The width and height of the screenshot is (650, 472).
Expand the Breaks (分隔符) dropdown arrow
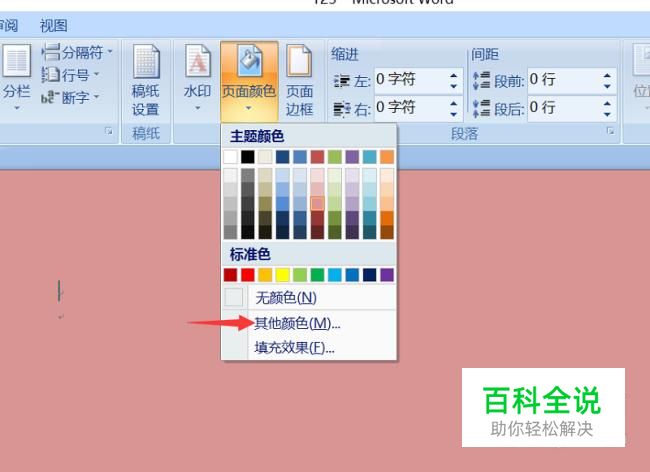pyautogui.click(x=110, y=52)
